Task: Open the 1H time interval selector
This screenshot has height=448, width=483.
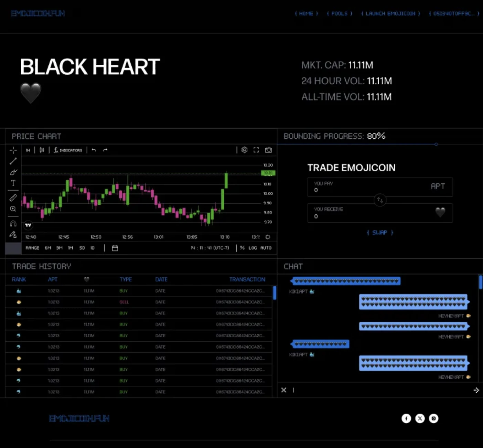Action: coord(28,150)
